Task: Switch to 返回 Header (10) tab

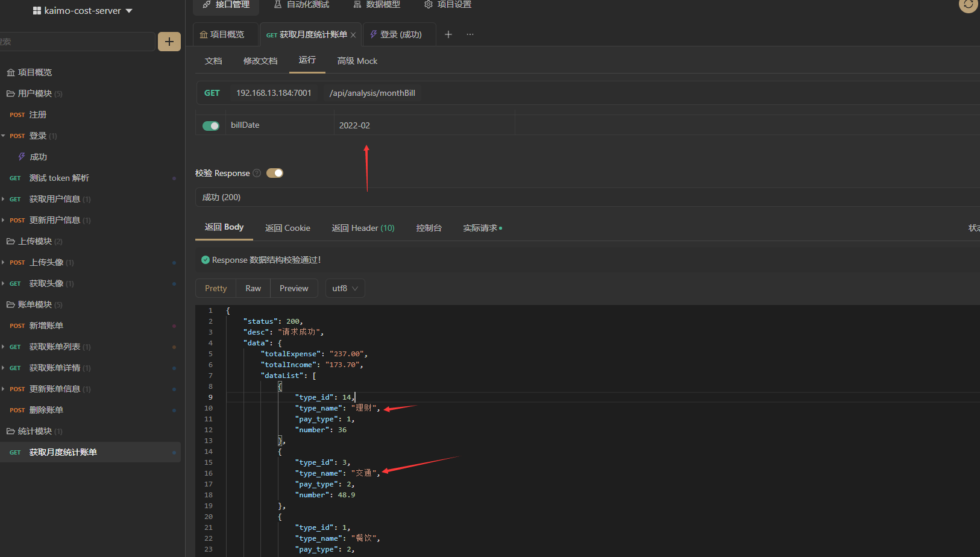Action: point(363,228)
